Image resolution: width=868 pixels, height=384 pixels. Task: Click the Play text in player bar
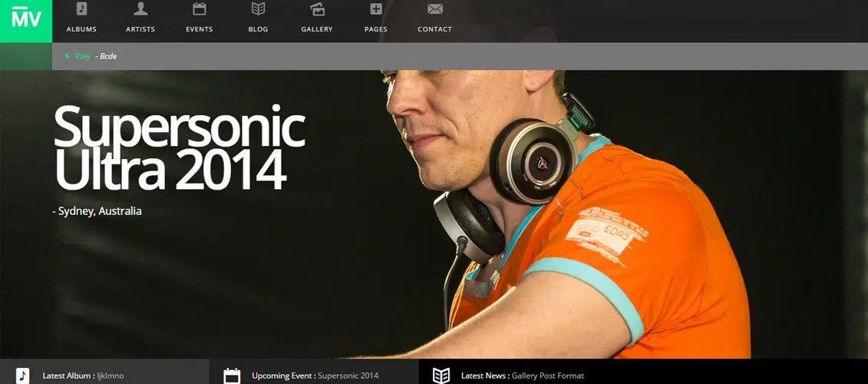point(82,56)
